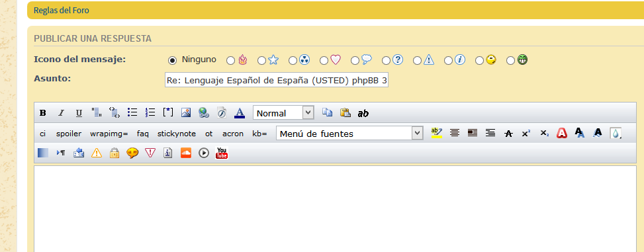The width and height of the screenshot is (644, 252).
Task: Align text to the right
Action: tap(490, 132)
